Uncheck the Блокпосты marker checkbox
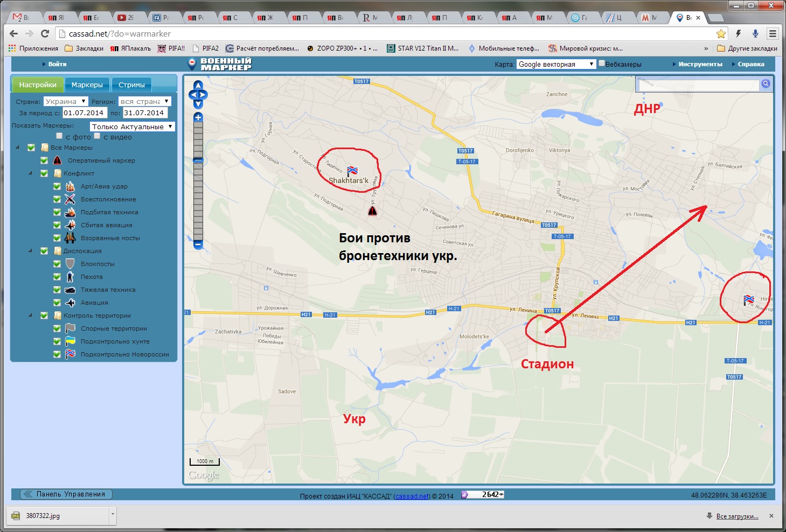Image resolution: width=786 pixels, height=532 pixels. pyautogui.click(x=57, y=264)
